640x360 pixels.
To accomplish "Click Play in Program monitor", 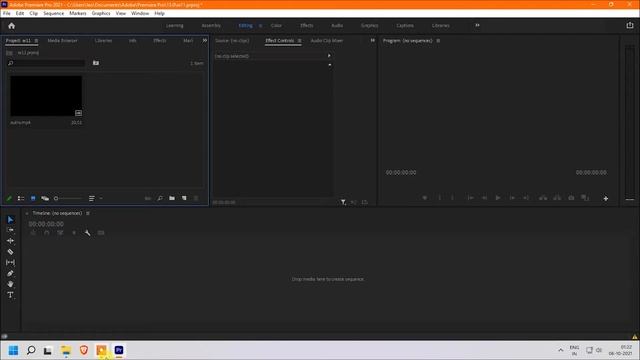I will tap(498, 198).
